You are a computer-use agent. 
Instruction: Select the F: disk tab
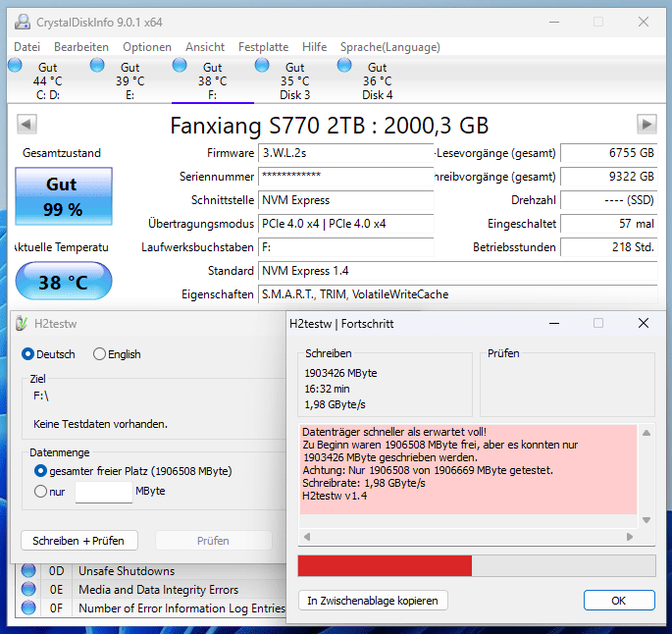pyautogui.click(x=213, y=81)
